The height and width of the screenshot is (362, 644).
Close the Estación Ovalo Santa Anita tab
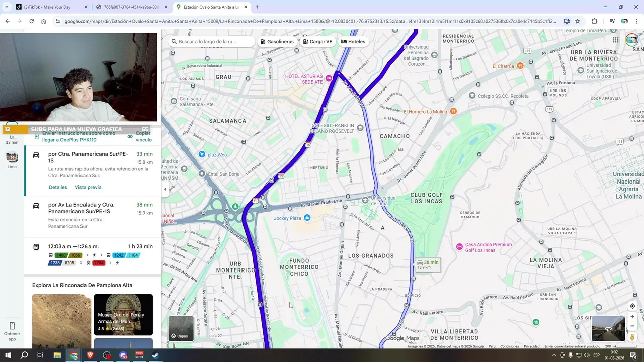[245, 7]
